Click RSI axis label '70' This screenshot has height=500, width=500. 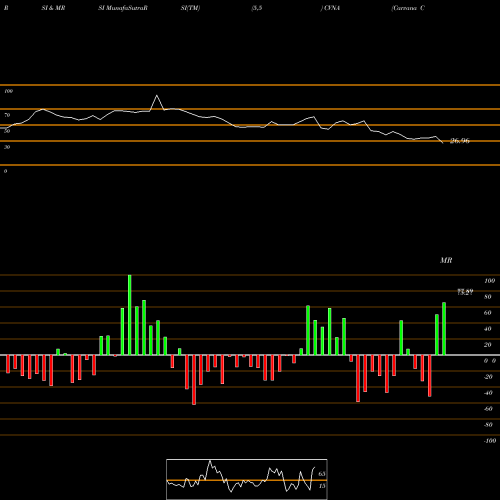tap(7, 115)
